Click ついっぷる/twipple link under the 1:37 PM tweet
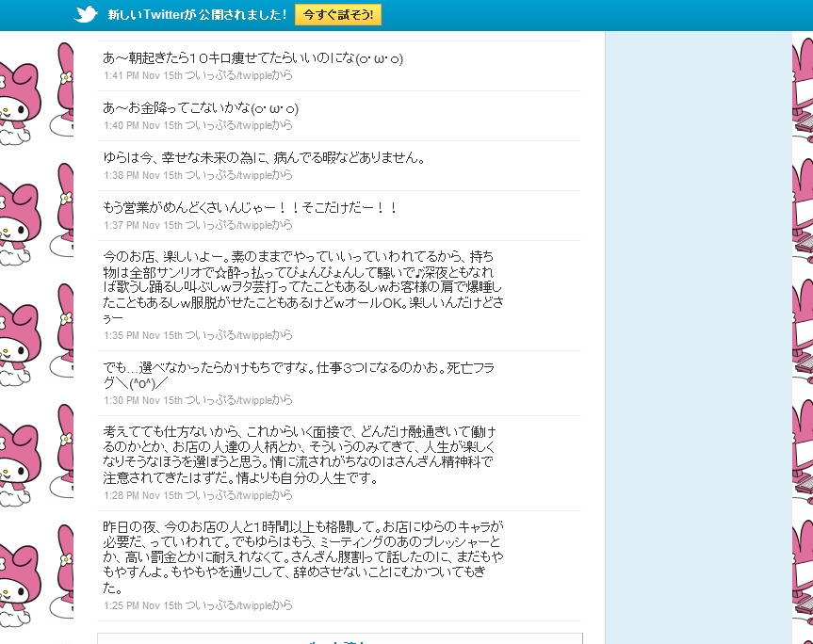The width and height of the screenshot is (813, 644). 229,225
